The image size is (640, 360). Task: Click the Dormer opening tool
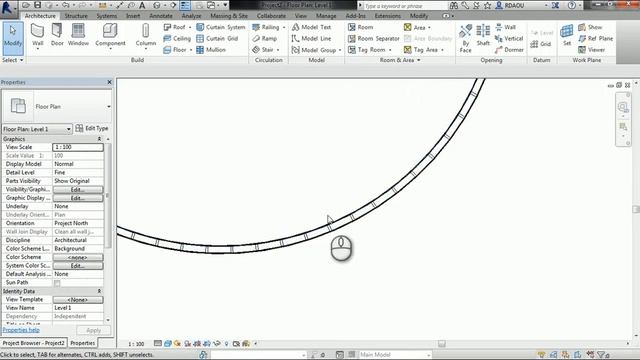point(509,50)
